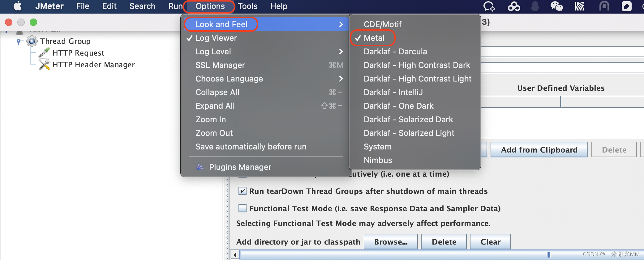The height and width of the screenshot is (260, 644).
Task: Click the striped K menu bar icon
Action: click(x=580, y=6)
